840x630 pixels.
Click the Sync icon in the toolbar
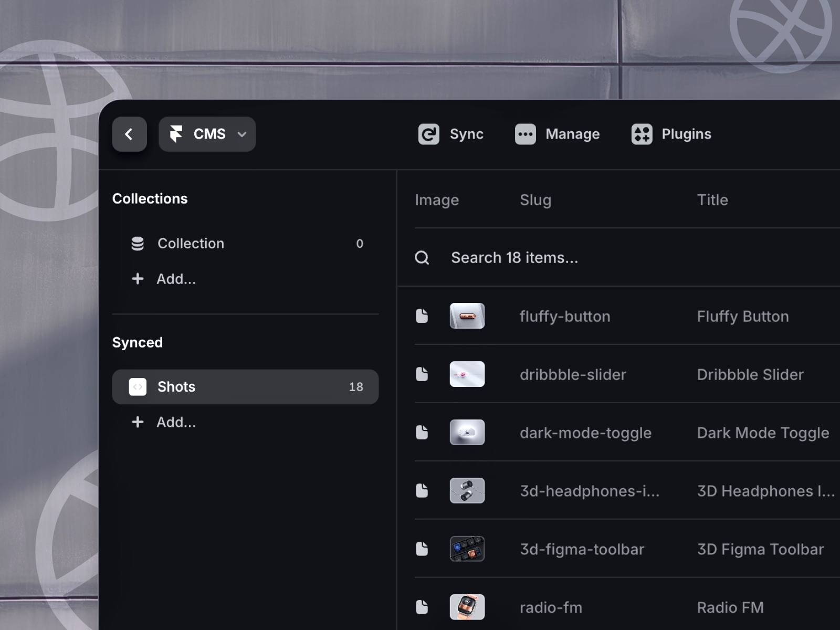pos(428,134)
